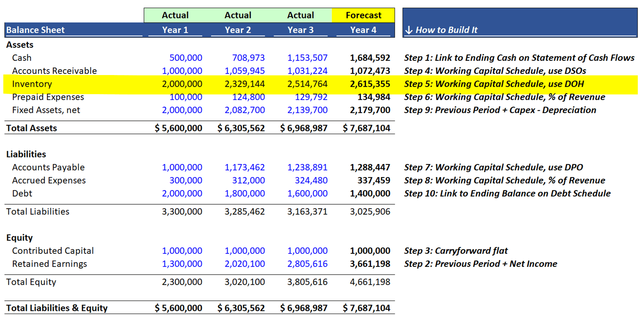
Task: Select Fixed Assets Year 4 value 2,179,700
Action: pos(370,110)
